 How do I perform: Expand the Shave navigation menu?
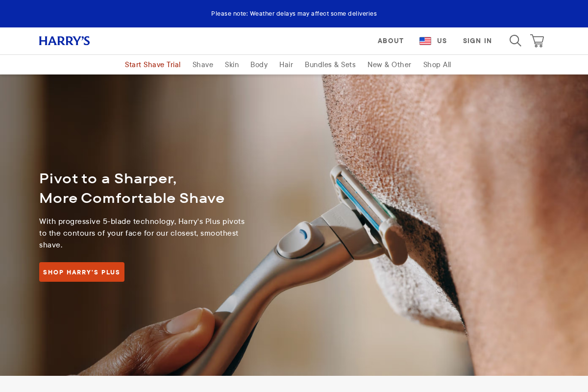pyautogui.click(x=203, y=65)
